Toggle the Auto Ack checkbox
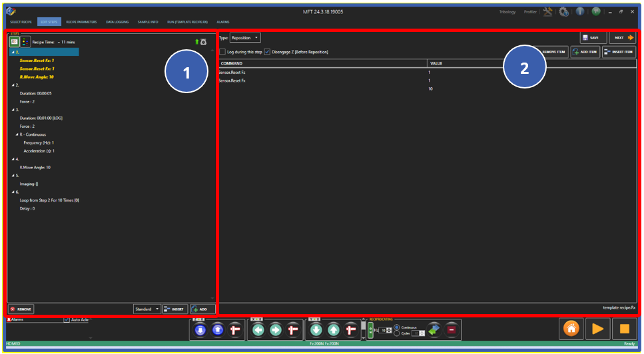The image size is (644, 354). click(x=67, y=319)
